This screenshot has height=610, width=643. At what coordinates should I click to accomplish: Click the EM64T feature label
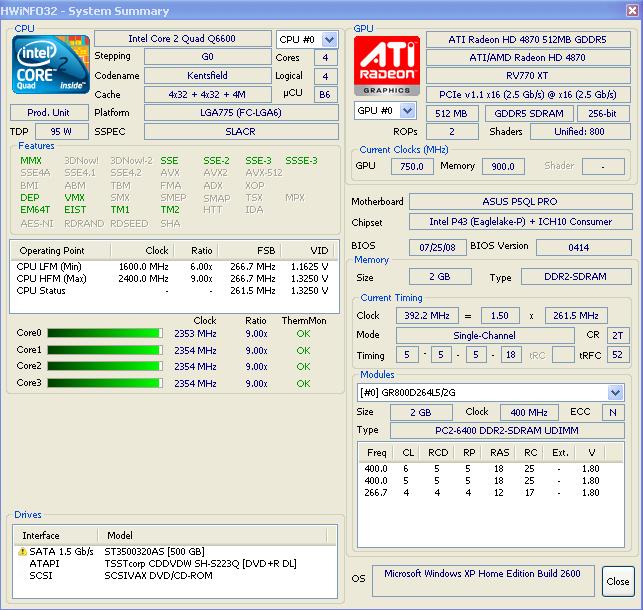pos(35,209)
